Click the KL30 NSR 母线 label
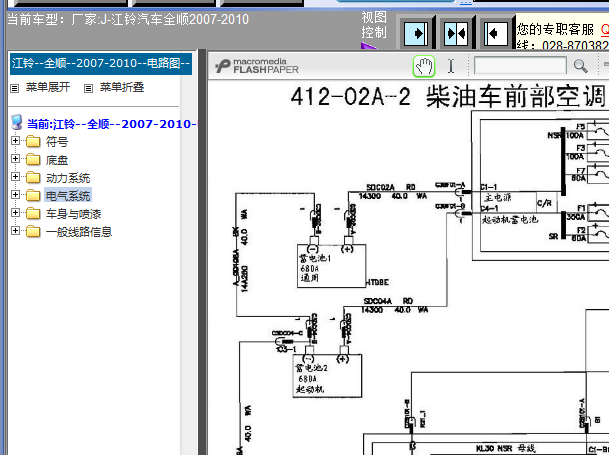The width and height of the screenshot is (609, 455). (x=506, y=448)
